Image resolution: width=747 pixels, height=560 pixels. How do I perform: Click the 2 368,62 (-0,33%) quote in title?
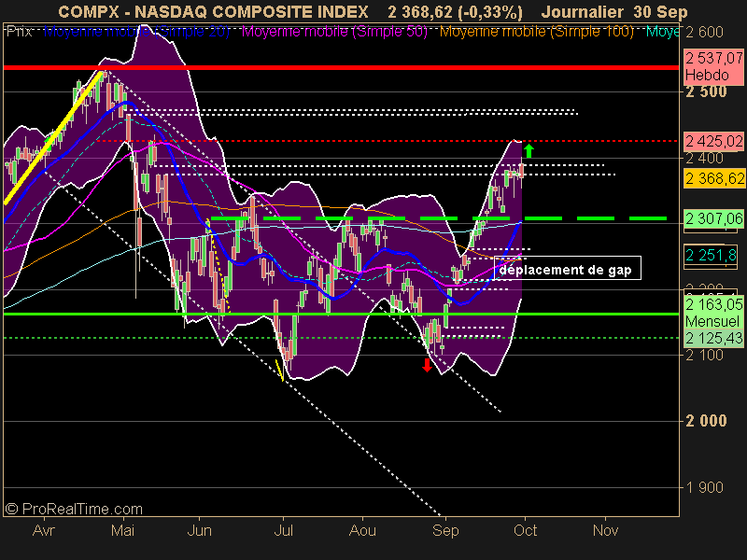pyautogui.click(x=455, y=12)
